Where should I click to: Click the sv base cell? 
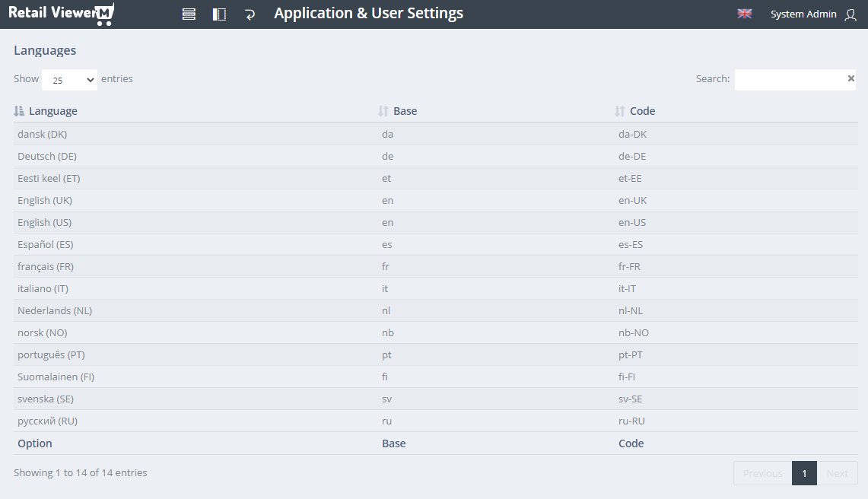coord(387,399)
